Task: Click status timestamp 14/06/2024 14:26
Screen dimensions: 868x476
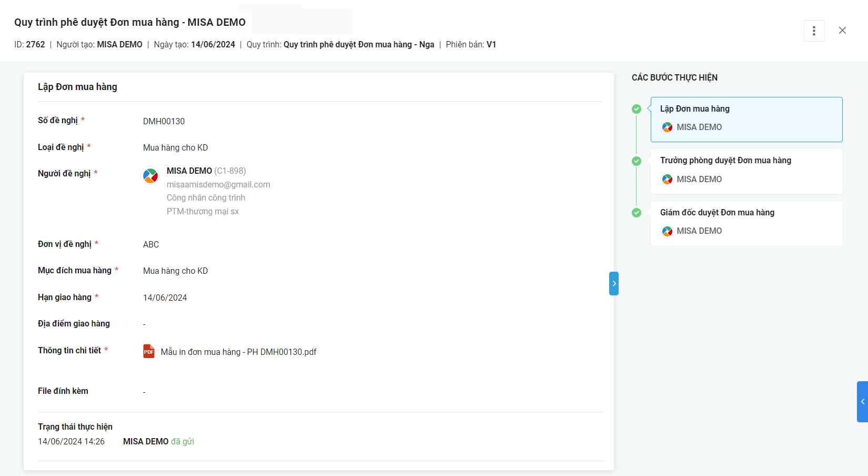Action: 71,441
